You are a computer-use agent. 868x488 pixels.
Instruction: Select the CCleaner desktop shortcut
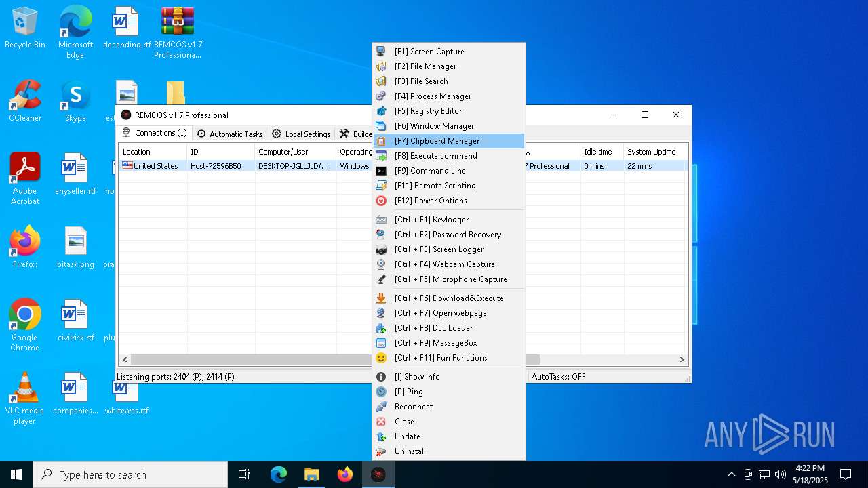click(25, 102)
